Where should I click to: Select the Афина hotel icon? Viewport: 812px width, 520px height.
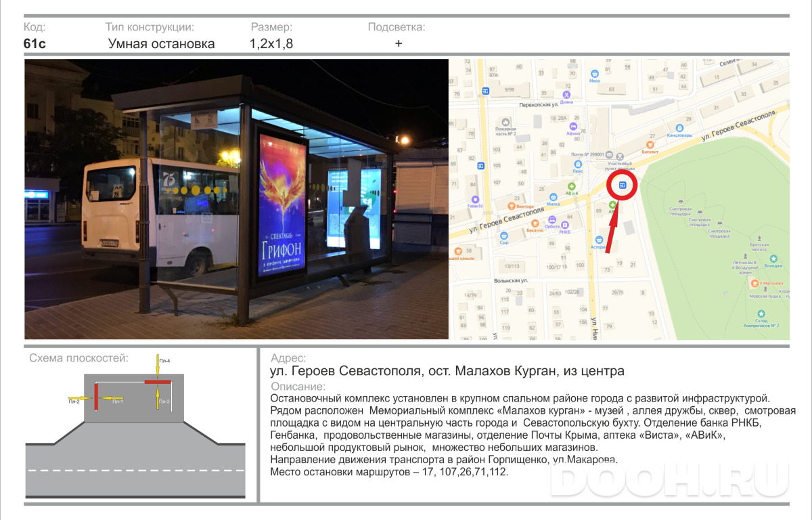572,126
